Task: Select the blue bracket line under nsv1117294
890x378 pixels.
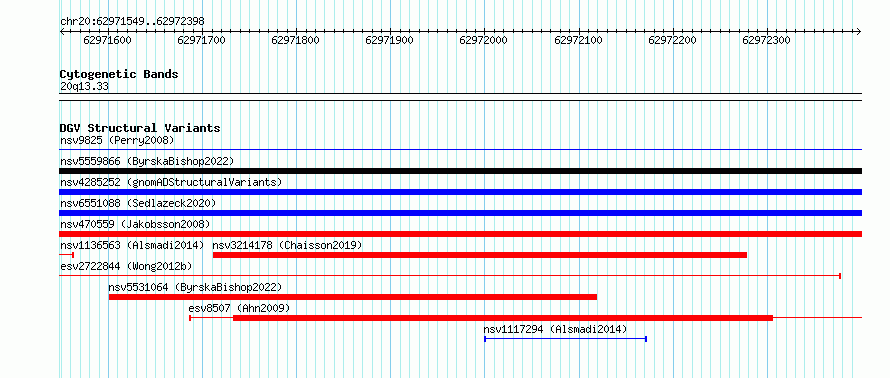Action: 565,339
